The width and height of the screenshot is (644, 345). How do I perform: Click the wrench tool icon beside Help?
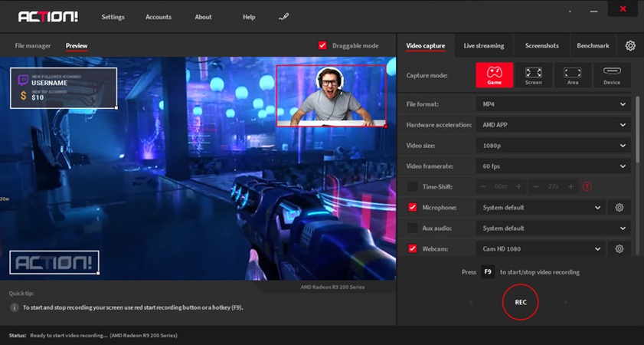[284, 17]
